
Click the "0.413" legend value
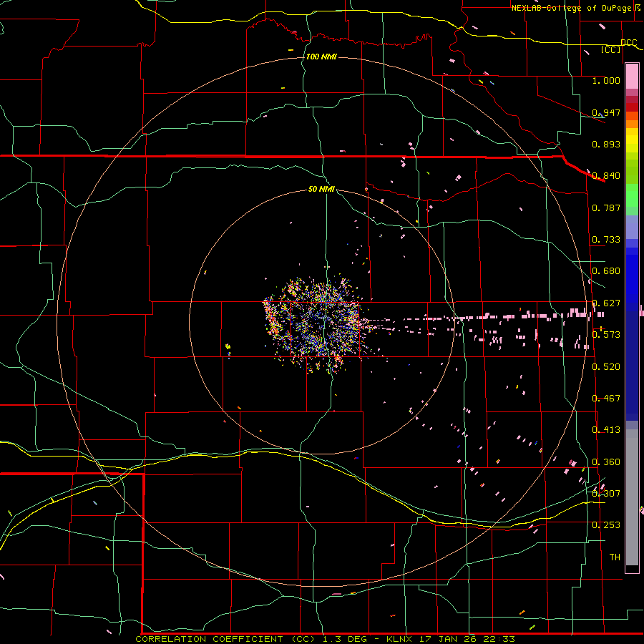click(x=606, y=430)
